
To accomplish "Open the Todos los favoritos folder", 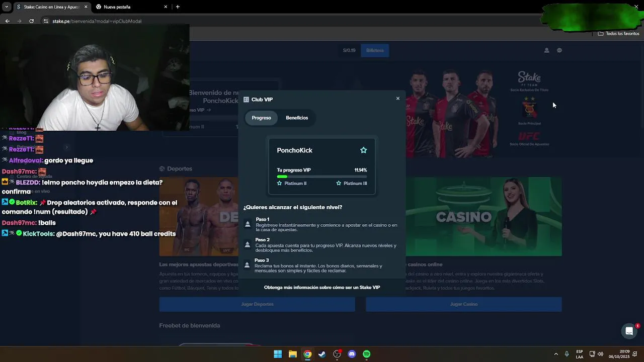I will (618, 34).
